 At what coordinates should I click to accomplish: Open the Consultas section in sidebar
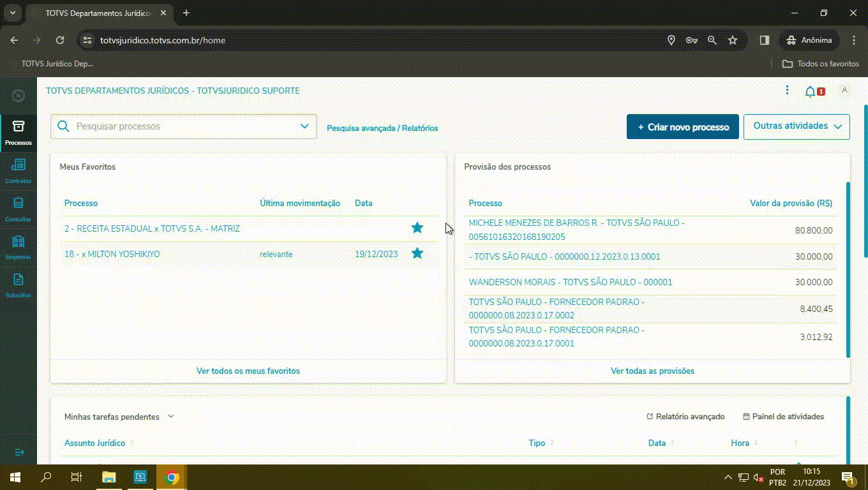(18, 209)
